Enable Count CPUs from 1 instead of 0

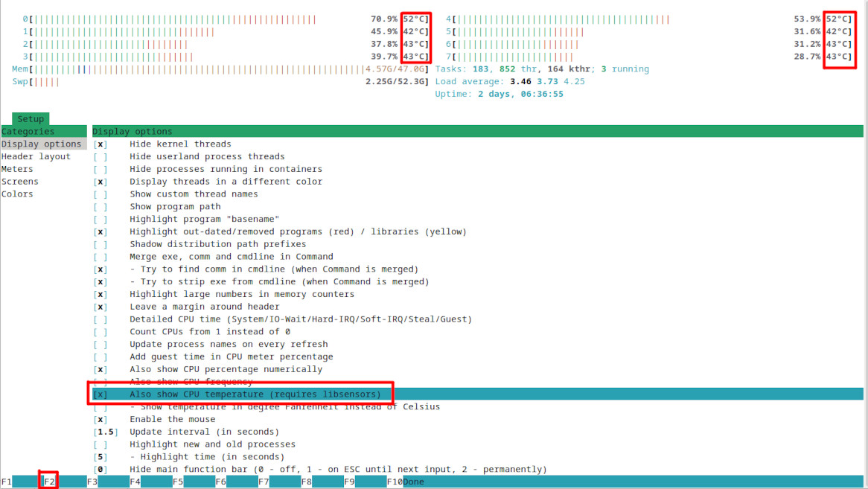[100, 332]
